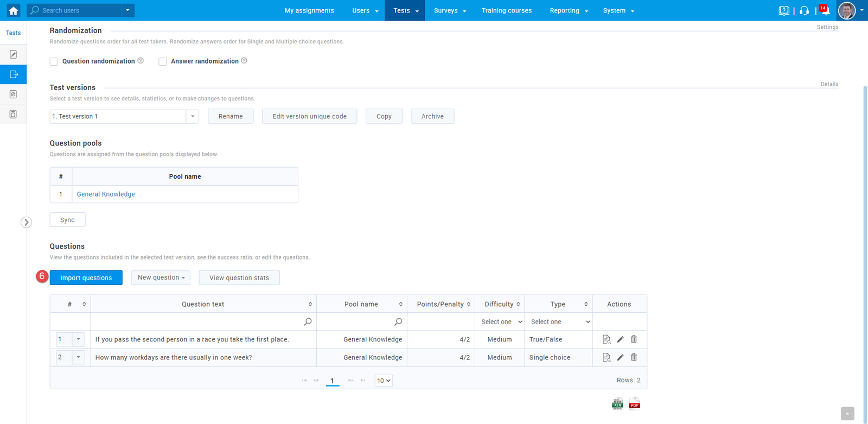Open the General Knowledge pool link
The width and height of the screenshot is (868, 424).
coord(106,194)
